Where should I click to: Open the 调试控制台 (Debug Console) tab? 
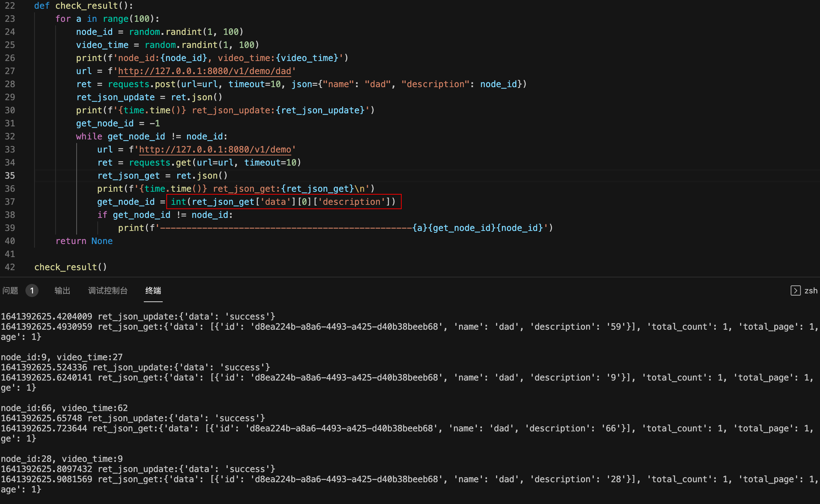[107, 290]
